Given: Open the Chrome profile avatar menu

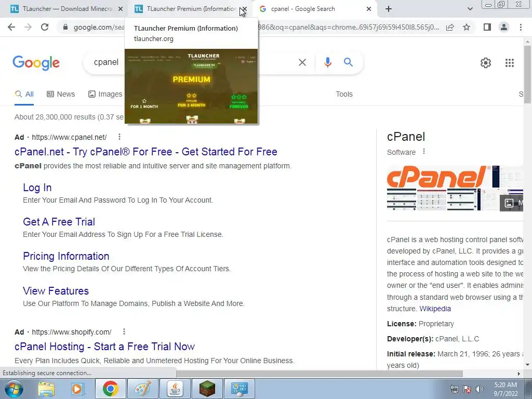Looking at the screenshot, I should (x=504, y=27).
